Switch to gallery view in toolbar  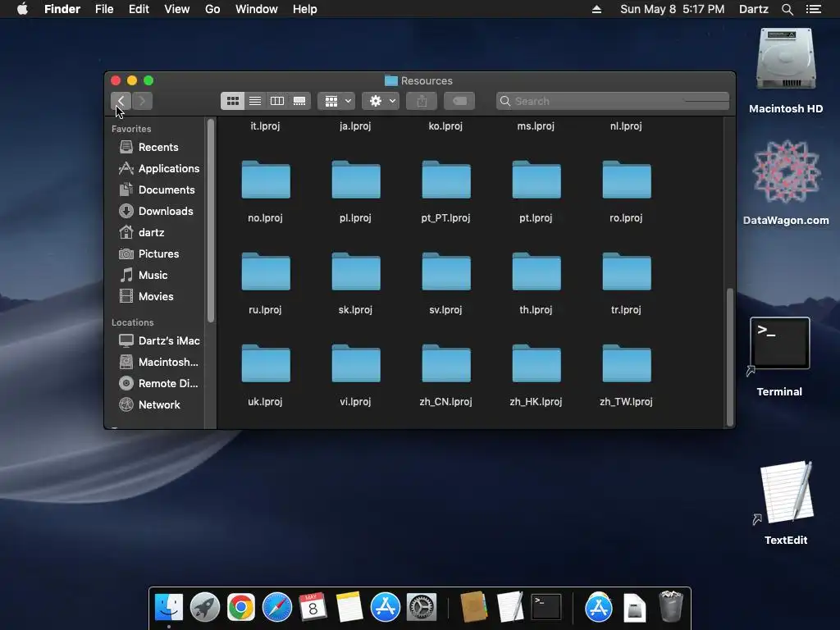click(299, 101)
